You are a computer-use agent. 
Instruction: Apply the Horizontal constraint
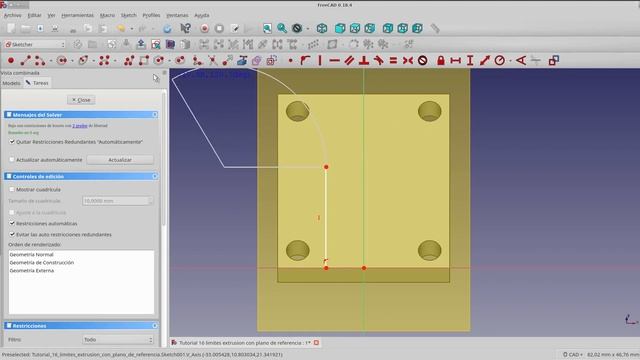[x=334, y=61]
